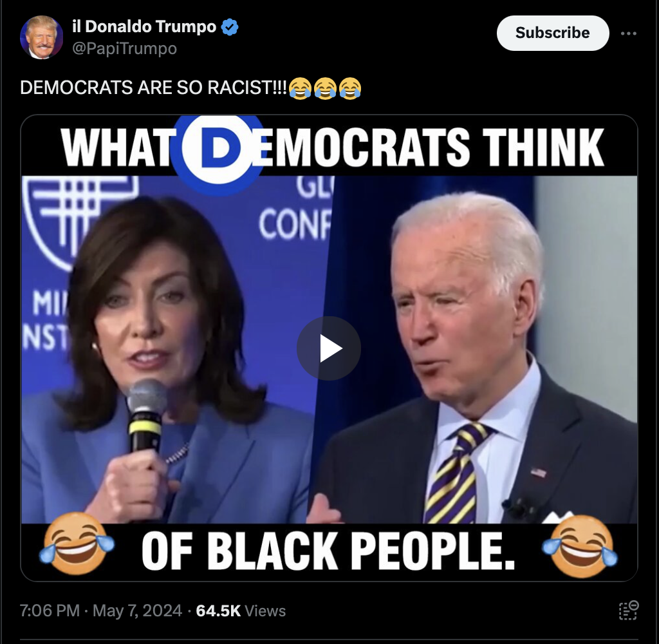Click the right laughing emoji in the video caption
Image resolution: width=659 pixels, height=644 pixels.
tap(580, 546)
